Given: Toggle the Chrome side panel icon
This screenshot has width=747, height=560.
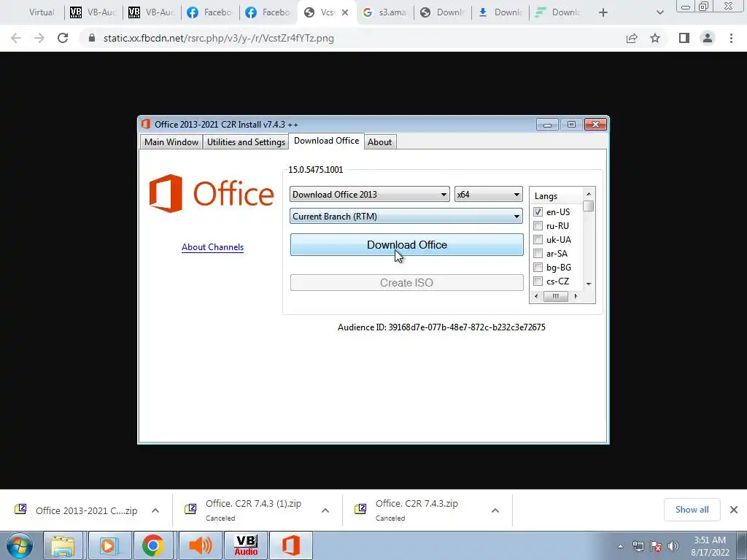Looking at the screenshot, I should [x=684, y=38].
